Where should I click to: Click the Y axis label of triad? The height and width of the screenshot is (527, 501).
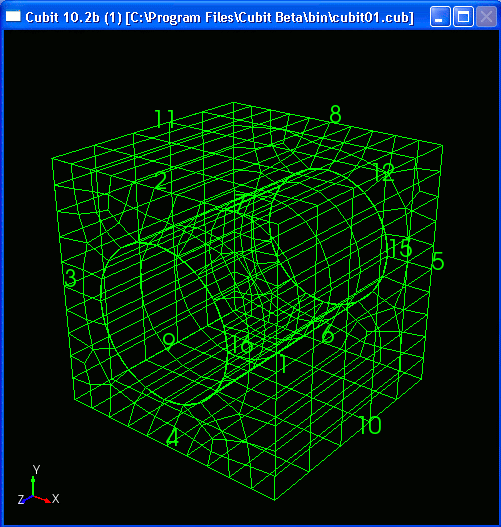click(x=36, y=470)
